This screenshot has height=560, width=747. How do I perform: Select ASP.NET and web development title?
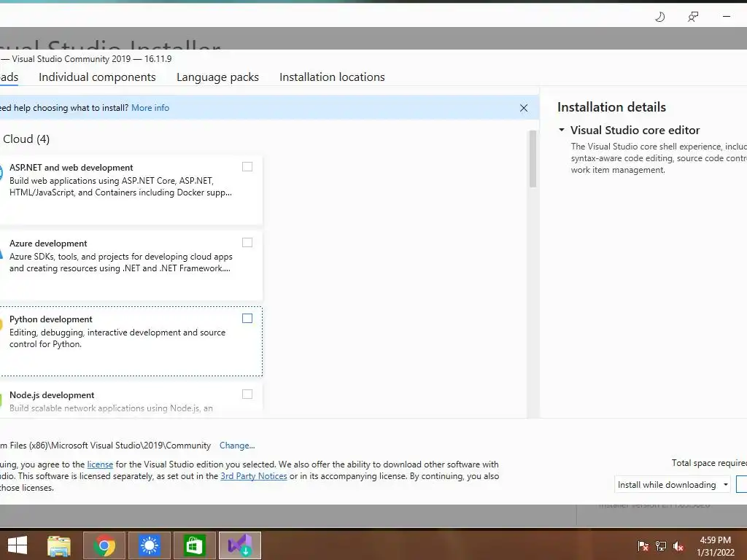[71, 168]
